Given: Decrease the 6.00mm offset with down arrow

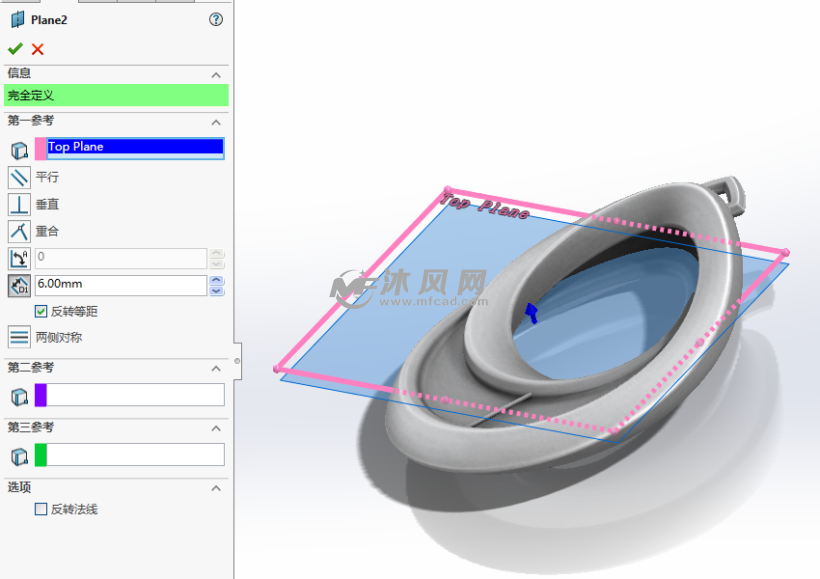Looking at the screenshot, I should (x=217, y=291).
